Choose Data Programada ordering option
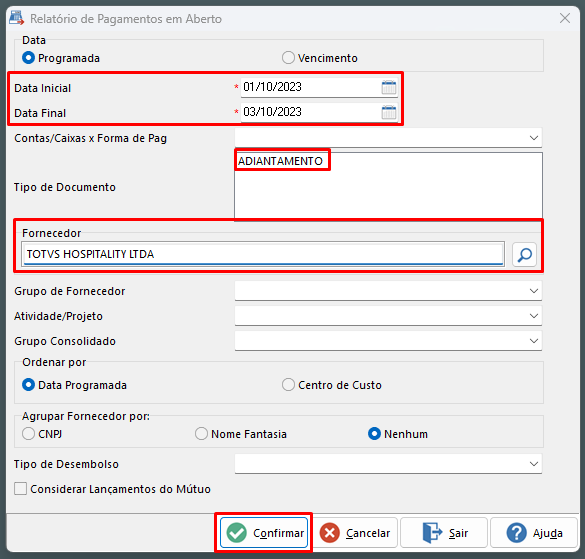The image size is (585, 559). (28, 385)
